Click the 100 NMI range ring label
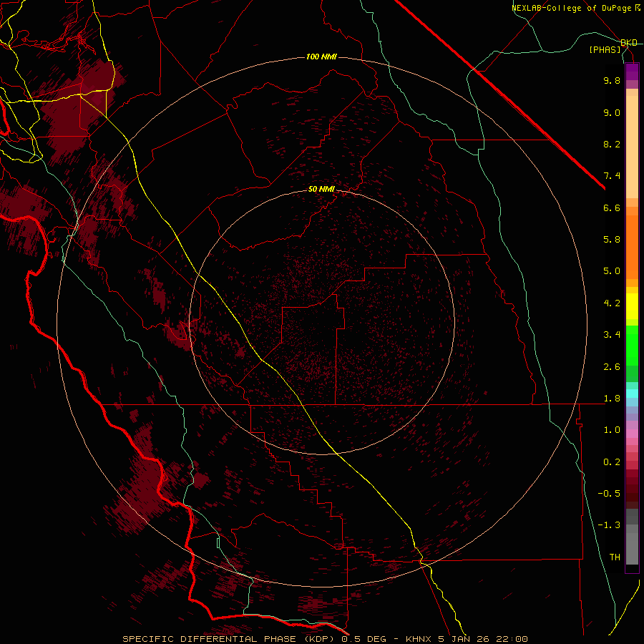The height and width of the screenshot is (644, 644). pyautogui.click(x=321, y=57)
